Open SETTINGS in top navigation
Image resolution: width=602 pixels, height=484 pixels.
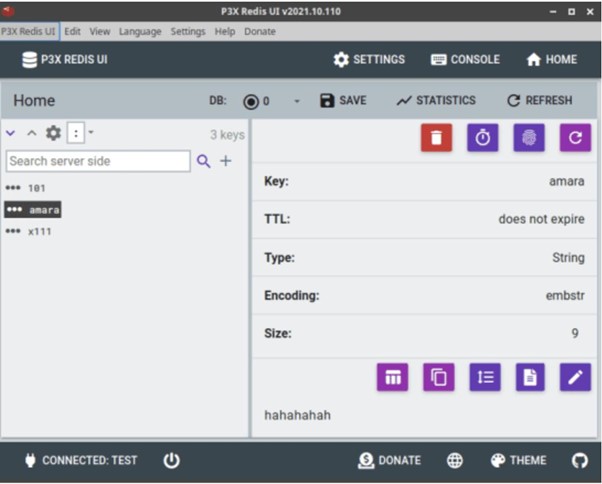[x=369, y=59]
